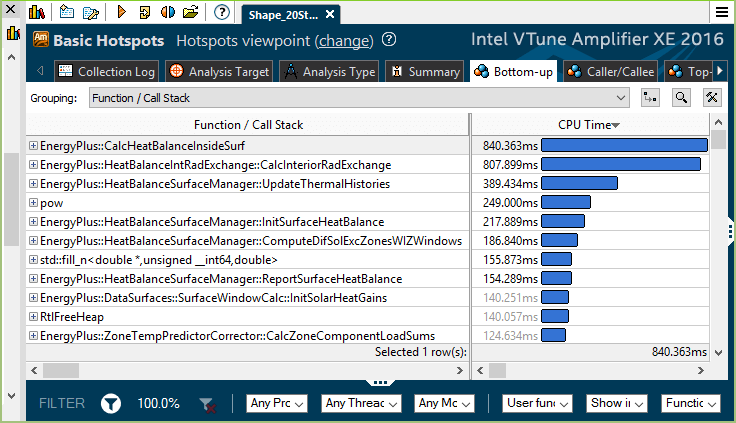Open the Analysis Target tab
The image size is (736, 423).
click(x=219, y=71)
